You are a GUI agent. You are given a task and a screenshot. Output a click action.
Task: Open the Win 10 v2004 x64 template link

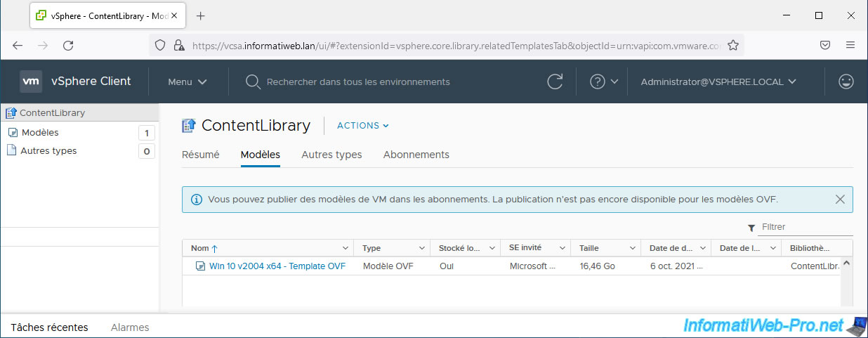point(277,266)
